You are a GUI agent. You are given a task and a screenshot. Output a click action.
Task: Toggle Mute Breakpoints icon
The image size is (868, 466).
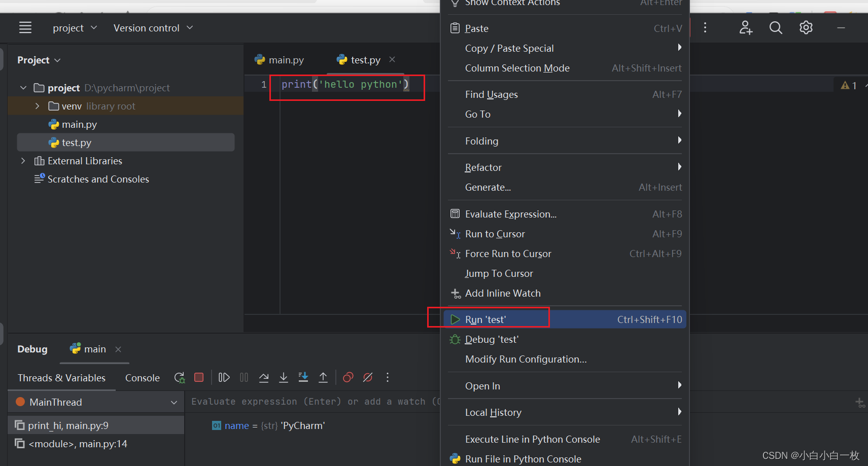(x=368, y=377)
